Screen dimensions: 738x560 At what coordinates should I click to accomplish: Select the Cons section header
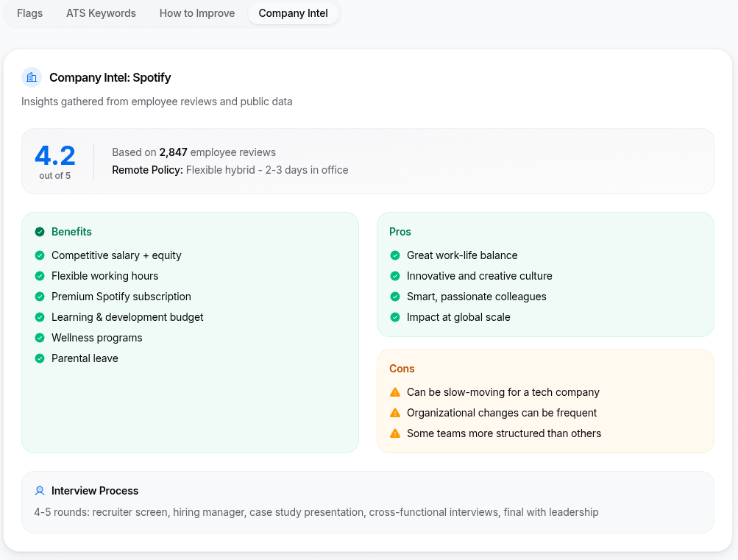tap(402, 368)
